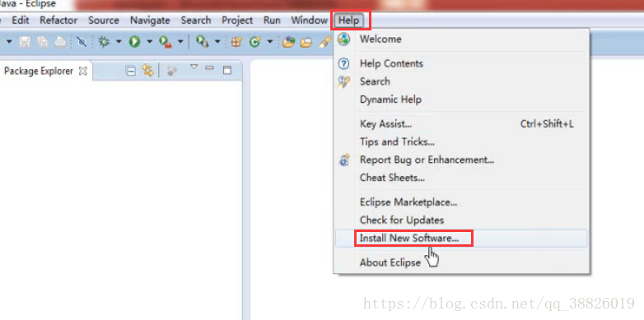Open the Refactor menu
Screen dimensions: 644x320
click(58, 20)
